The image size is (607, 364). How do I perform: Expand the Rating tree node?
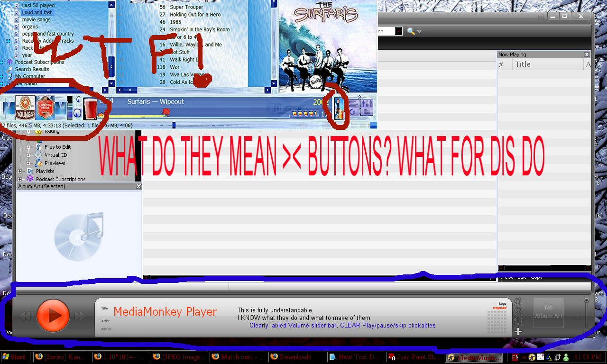(28, 131)
